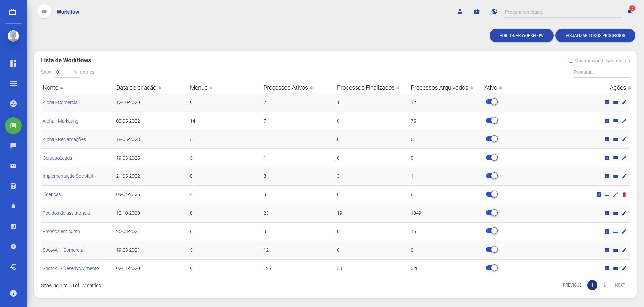Focus the Procurar entidade search field
This screenshot has height=307, width=644.
(x=562, y=12)
